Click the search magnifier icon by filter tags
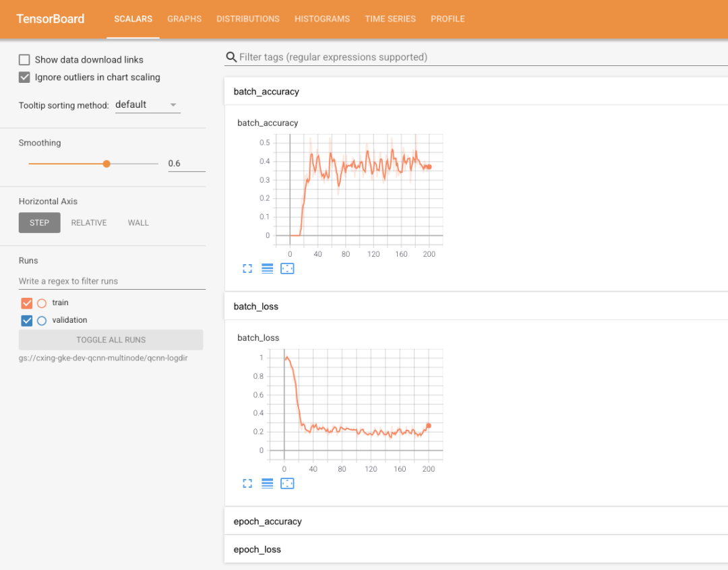Viewport: 728px width, 570px height. click(231, 57)
